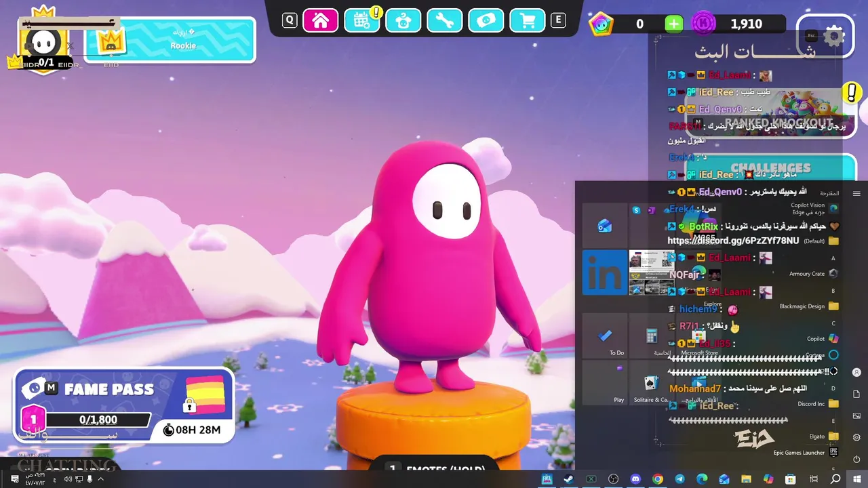Open Settings gear in Start menu sidebar
Screen dimensions: 868x488
856,437
